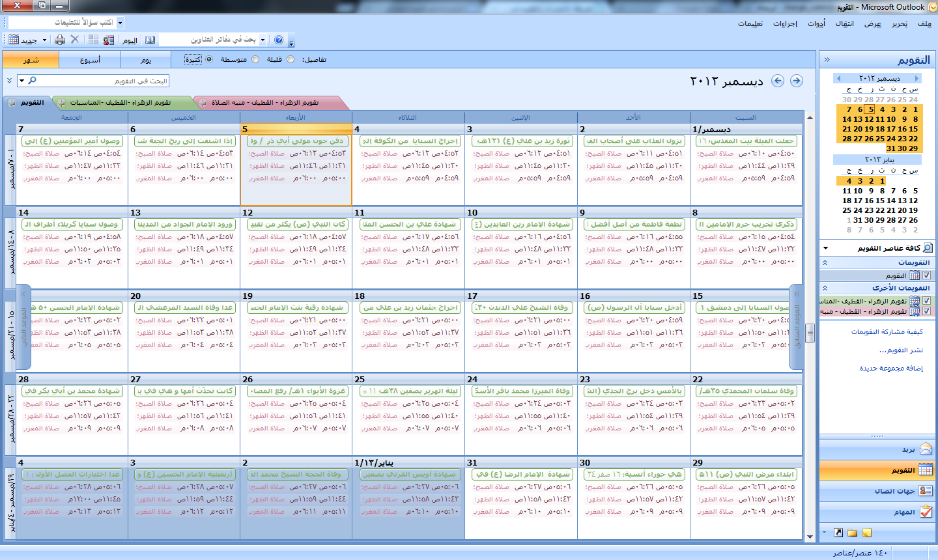Viewport: 938px width, 560px height.
Task: Uncheck the التقويم calendar checkbox
Action: 927,275
